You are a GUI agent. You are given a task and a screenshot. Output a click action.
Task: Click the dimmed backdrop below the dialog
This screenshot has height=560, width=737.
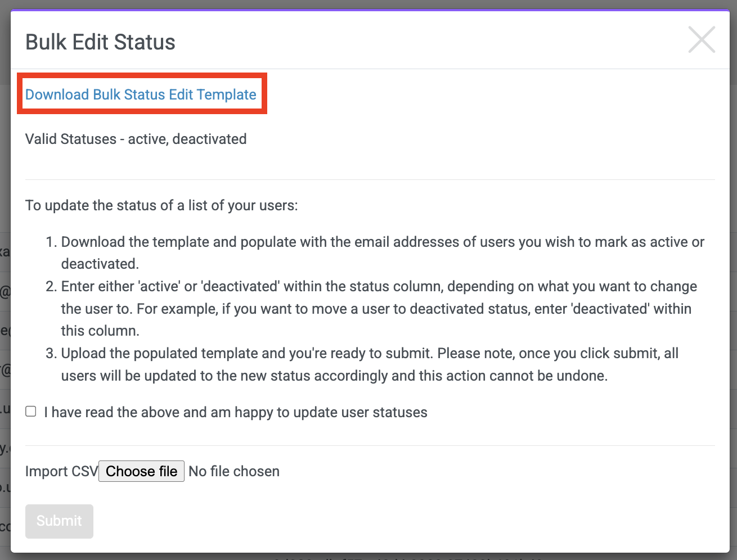pyautogui.click(x=368, y=557)
